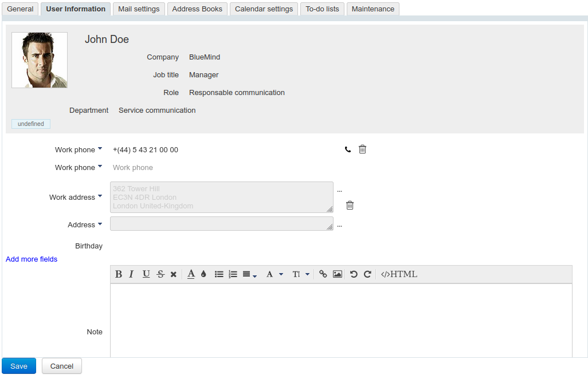Click the insert image icon
The height and width of the screenshot is (375, 588).
pos(338,274)
